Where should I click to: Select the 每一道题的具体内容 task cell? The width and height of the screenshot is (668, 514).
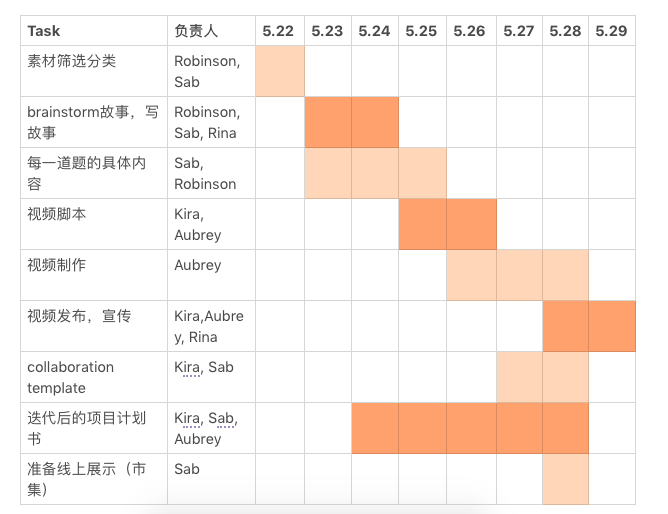94,173
